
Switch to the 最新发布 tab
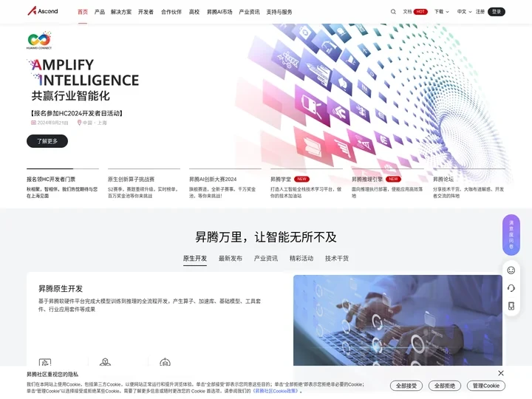click(231, 259)
